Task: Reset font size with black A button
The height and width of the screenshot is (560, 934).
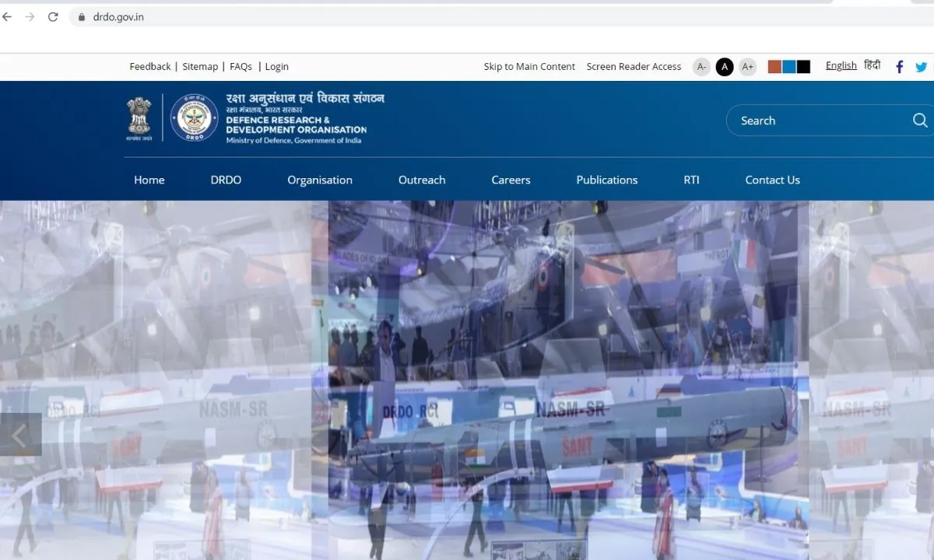Action: point(725,67)
